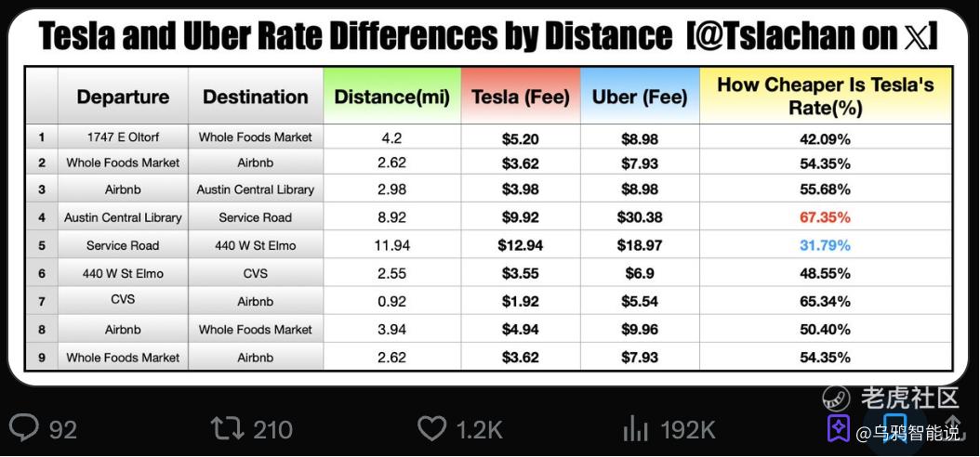This screenshot has height=457, width=980.
Task: Click the purple sparkle bookmark icon
Action: 838,428
